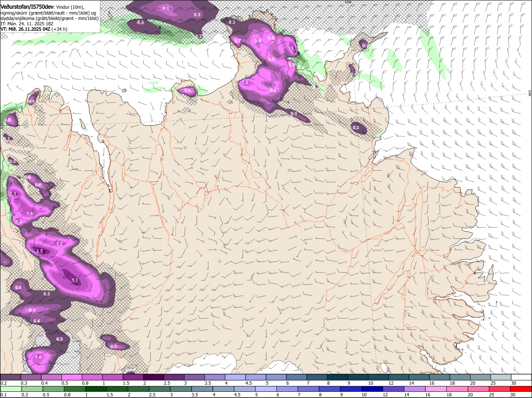
Task: Click the 0.9 value label on the map
Action: pos(258,41)
